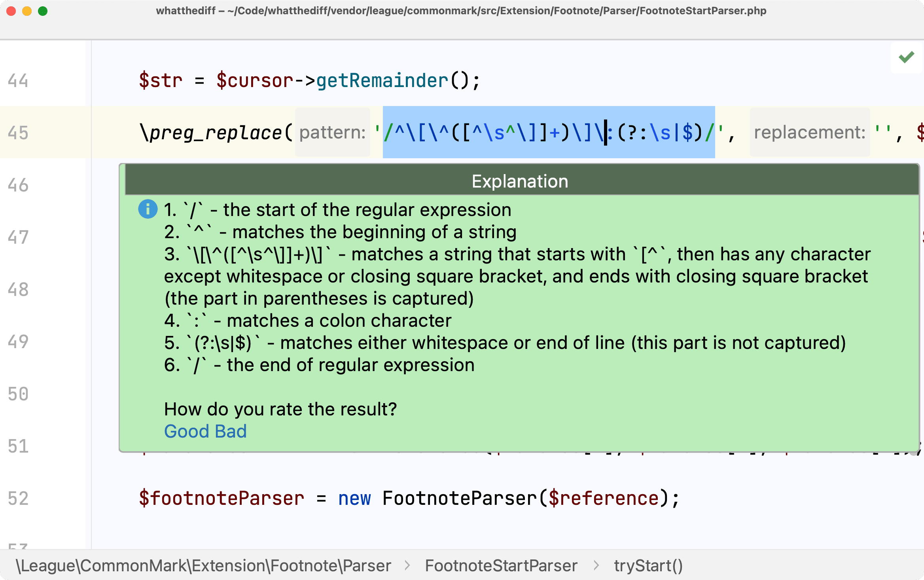Click the "pattern:" parameter inlay hint
The image size is (924, 580).
coord(332,132)
